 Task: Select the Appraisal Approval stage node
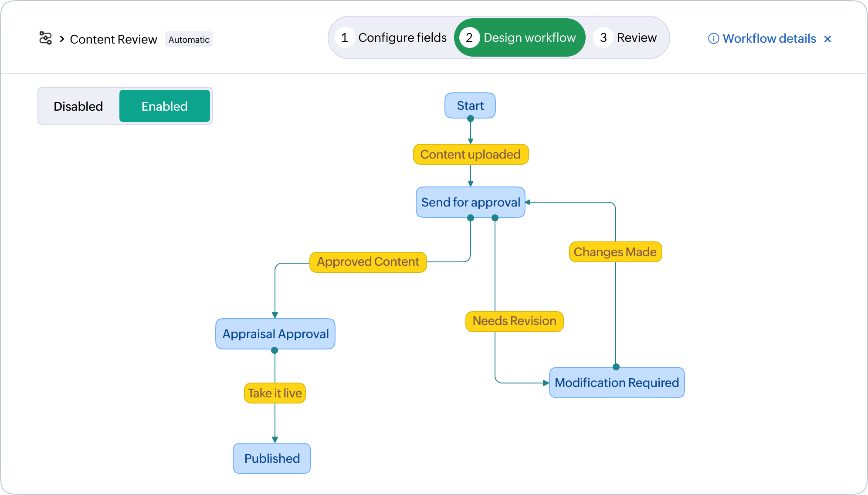pyautogui.click(x=275, y=334)
